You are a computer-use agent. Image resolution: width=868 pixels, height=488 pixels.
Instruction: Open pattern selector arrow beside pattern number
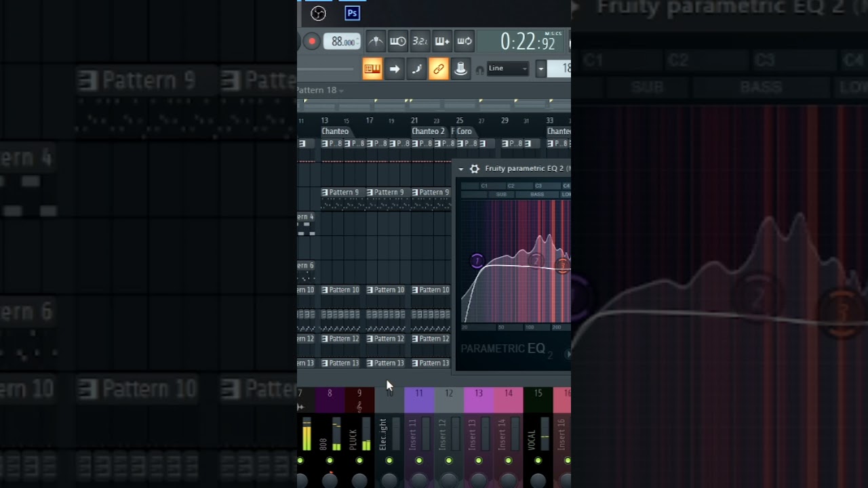[541, 68]
